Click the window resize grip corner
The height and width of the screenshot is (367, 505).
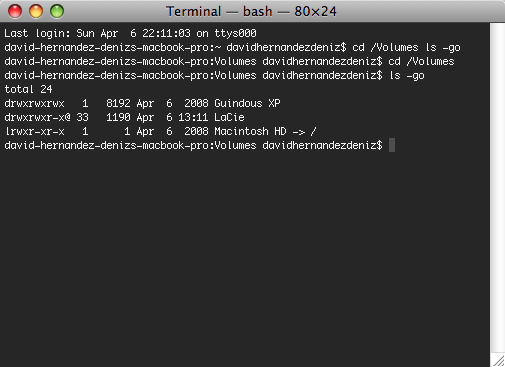coord(499,360)
